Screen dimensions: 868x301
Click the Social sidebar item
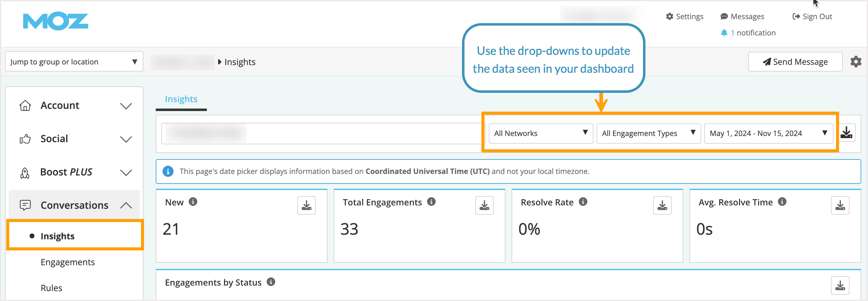54,138
